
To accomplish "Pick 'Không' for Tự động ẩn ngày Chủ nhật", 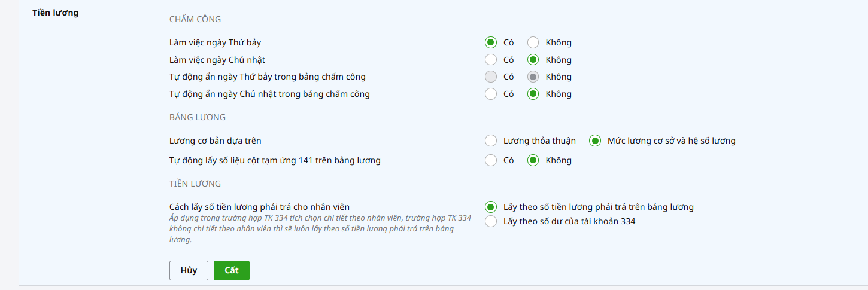I will (533, 94).
